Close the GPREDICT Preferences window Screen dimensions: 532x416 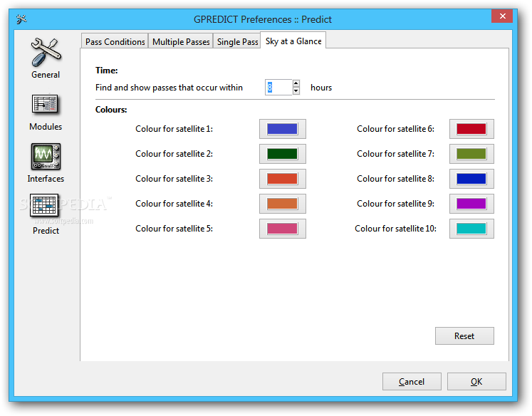(502, 16)
